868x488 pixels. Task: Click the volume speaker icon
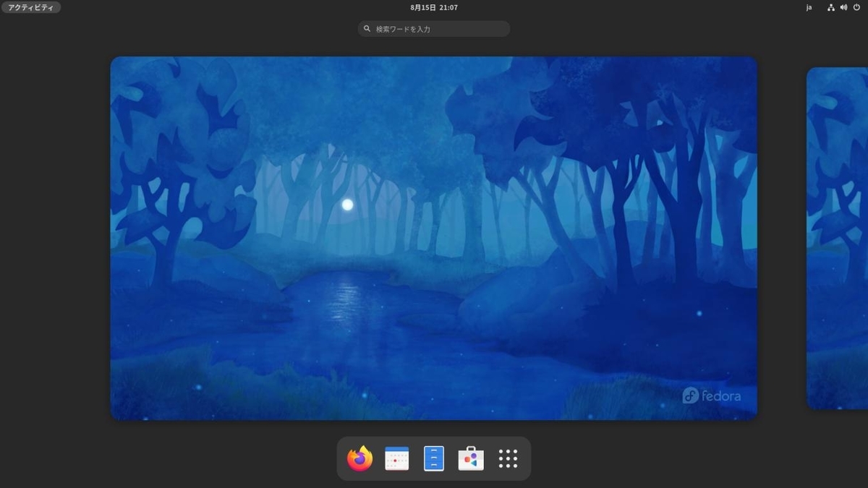(844, 7)
